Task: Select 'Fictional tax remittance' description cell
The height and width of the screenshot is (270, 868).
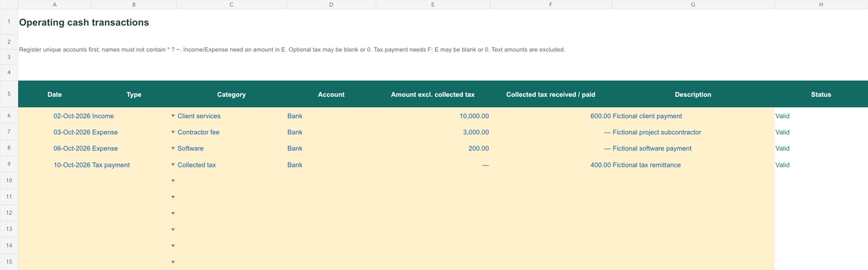Action: (x=693, y=165)
